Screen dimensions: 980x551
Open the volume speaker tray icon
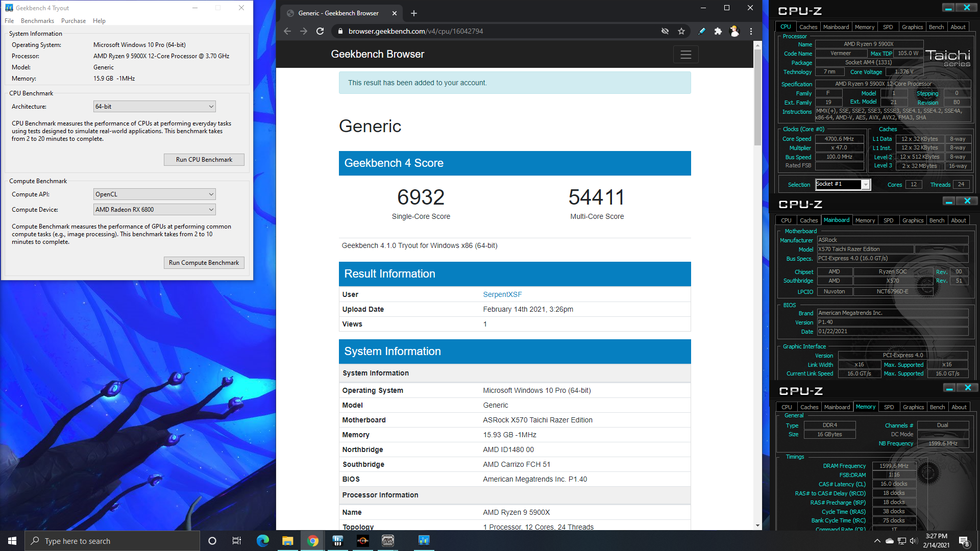914,541
